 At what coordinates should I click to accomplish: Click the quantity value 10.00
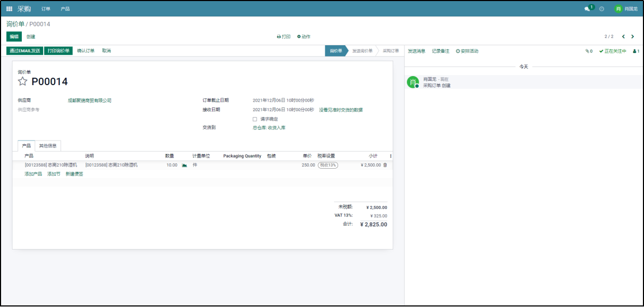point(172,165)
